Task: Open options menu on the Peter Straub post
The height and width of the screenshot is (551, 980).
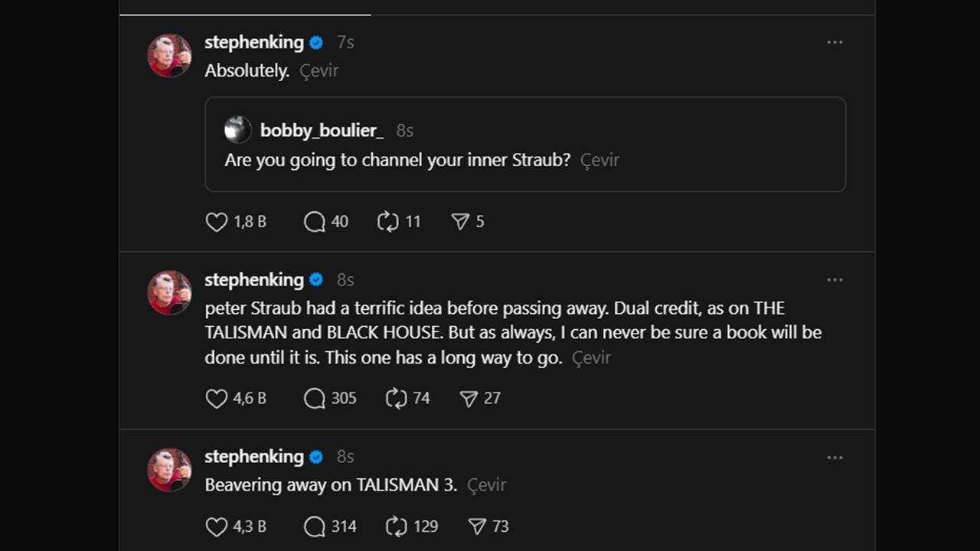Action: [835, 280]
